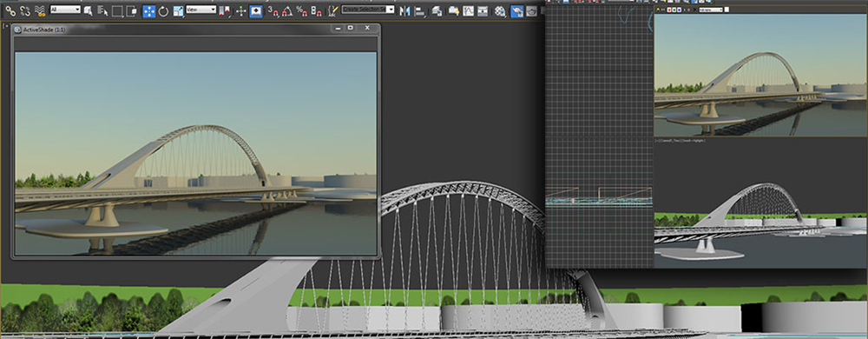
Task: Click the Select by Name icon
Action: pos(103,10)
